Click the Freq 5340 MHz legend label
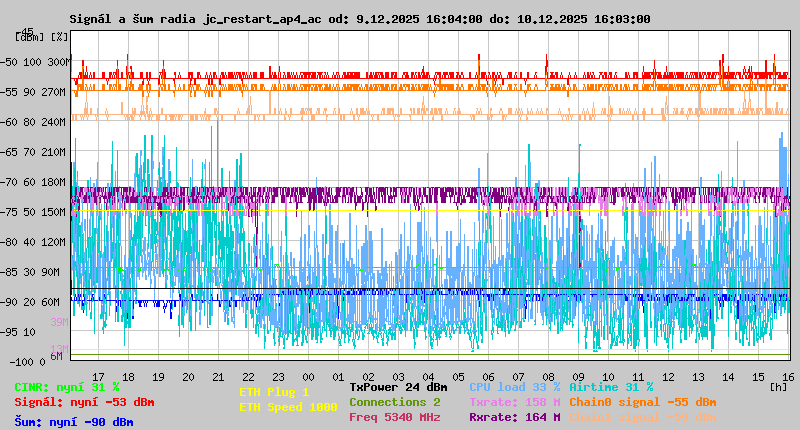This screenshot has height=430, width=800. point(394,417)
